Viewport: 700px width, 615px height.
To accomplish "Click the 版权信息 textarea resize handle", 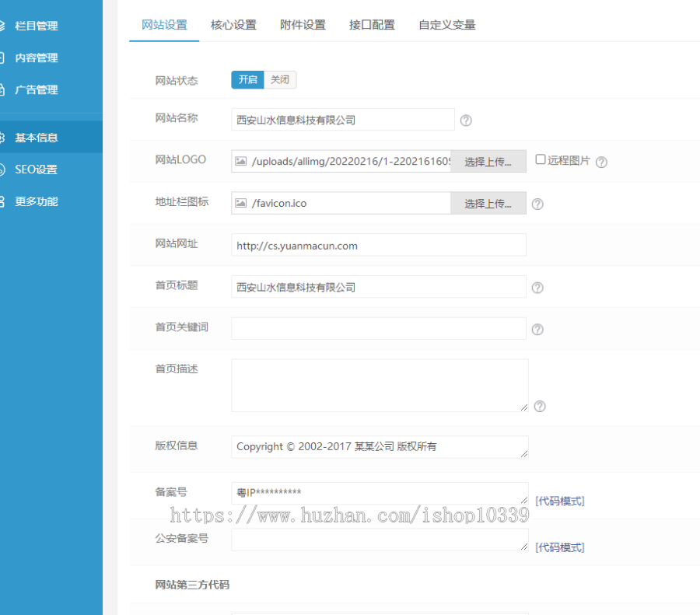I will pos(524,453).
